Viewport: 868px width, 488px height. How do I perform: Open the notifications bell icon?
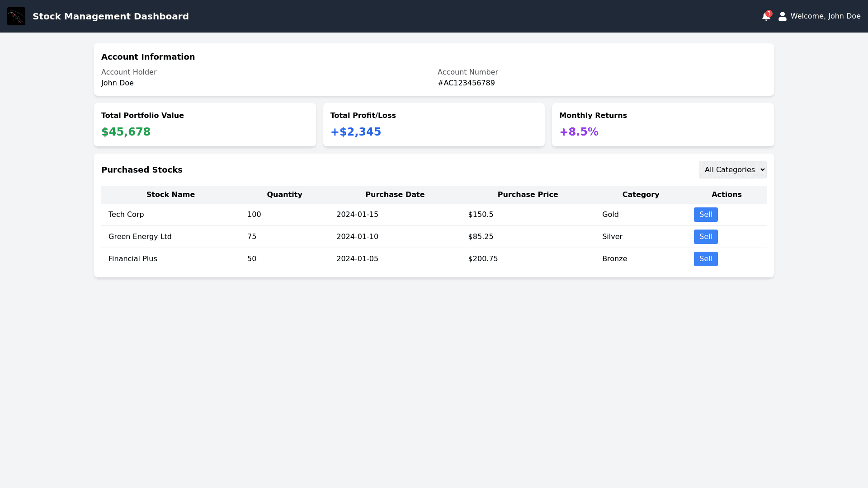(x=765, y=17)
